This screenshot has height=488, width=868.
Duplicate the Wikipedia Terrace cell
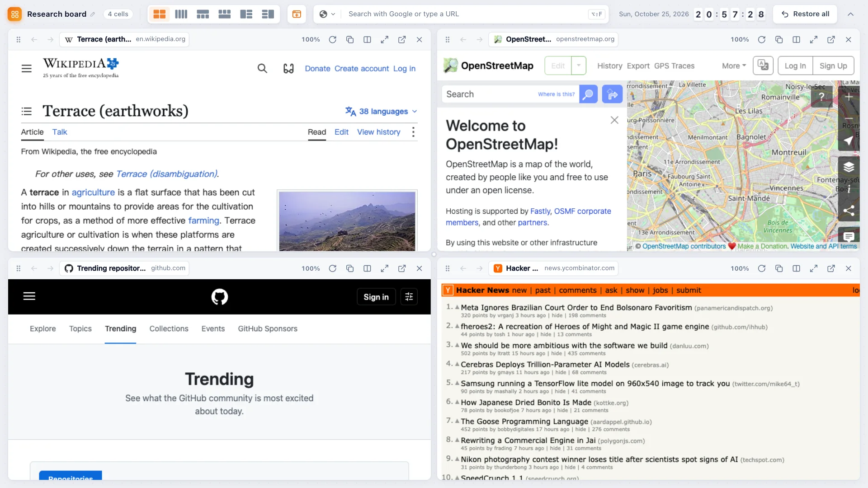coord(349,39)
